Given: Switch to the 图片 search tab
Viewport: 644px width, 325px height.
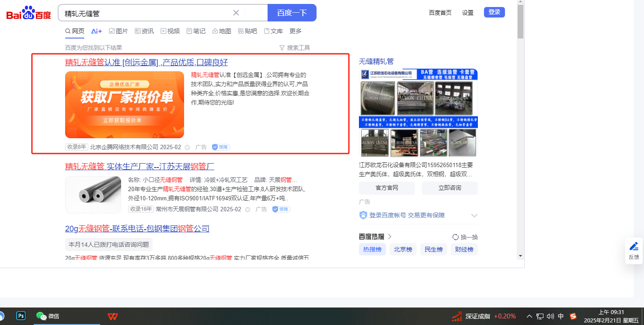Looking at the screenshot, I should pyautogui.click(x=118, y=31).
